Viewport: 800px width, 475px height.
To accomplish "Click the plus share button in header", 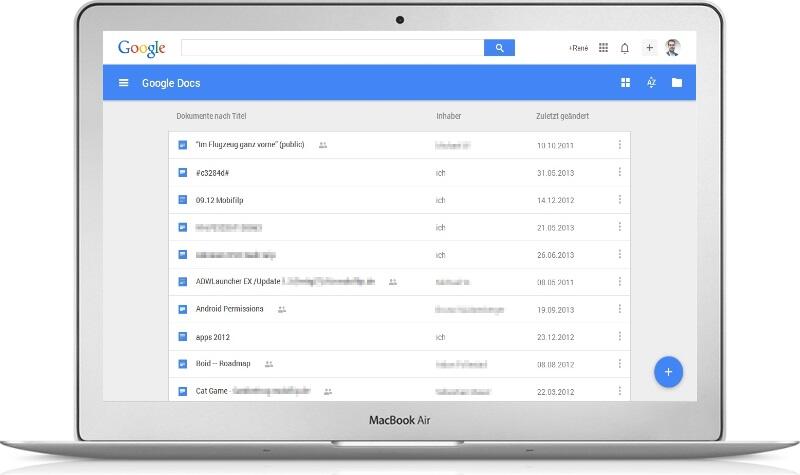I will point(649,47).
